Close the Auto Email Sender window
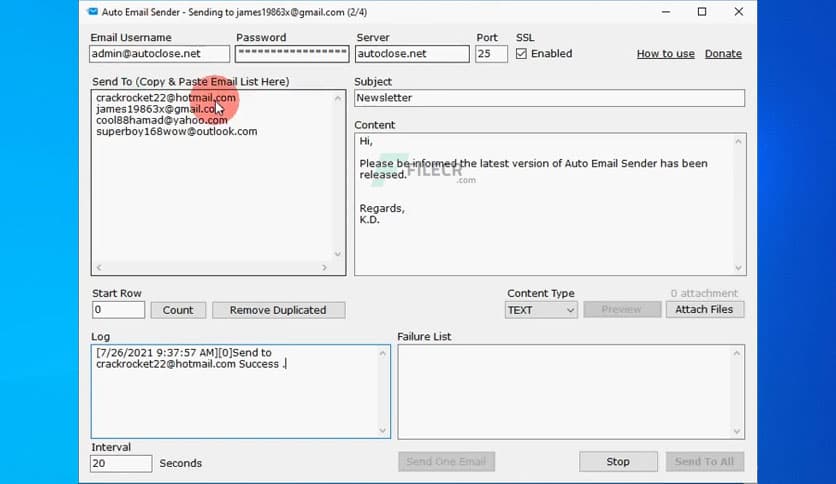 pyautogui.click(x=738, y=12)
